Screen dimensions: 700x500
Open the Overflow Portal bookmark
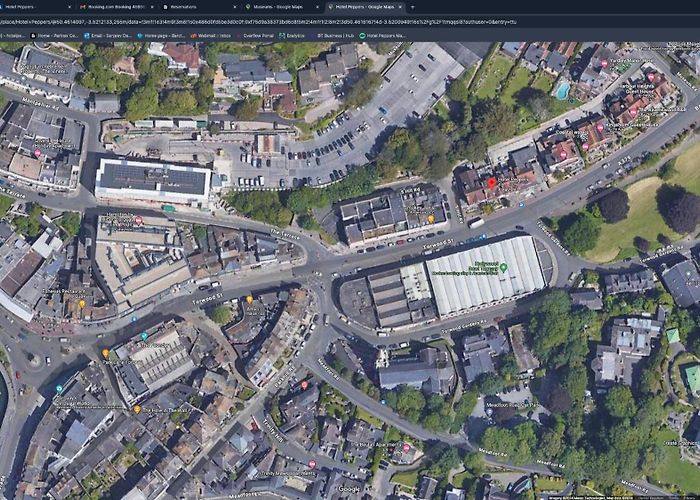pyautogui.click(x=254, y=35)
